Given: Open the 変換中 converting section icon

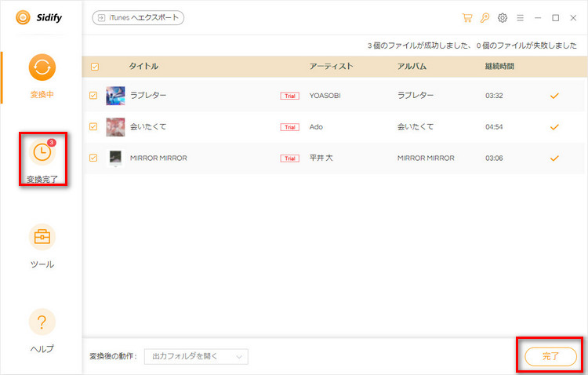Looking at the screenshot, I should click(x=42, y=67).
